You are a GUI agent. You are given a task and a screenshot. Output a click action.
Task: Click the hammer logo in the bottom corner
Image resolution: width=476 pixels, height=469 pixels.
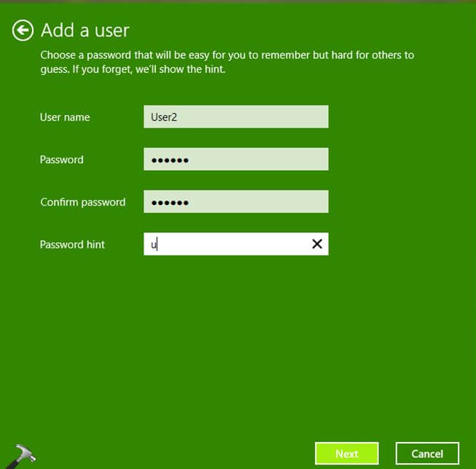click(23, 455)
